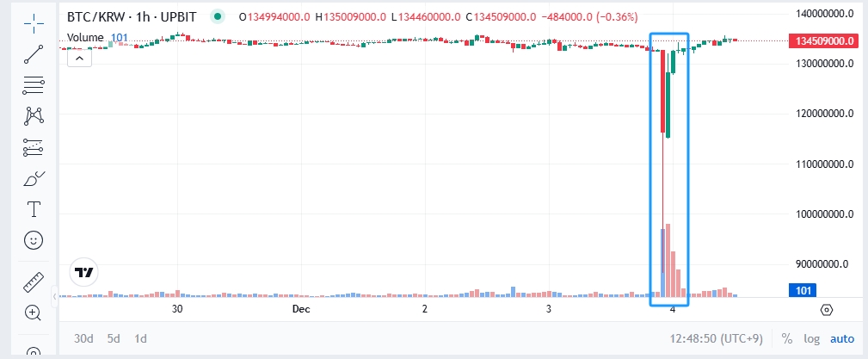
Task: Activate the text annotation tool
Action: (34, 209)
